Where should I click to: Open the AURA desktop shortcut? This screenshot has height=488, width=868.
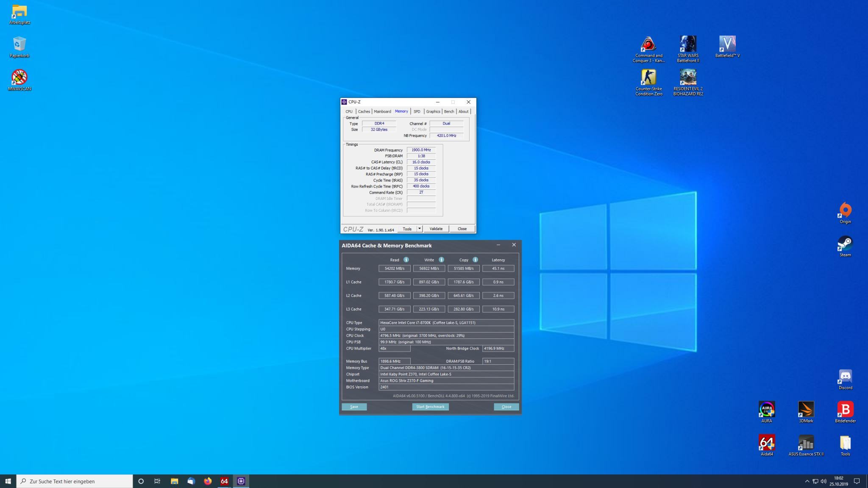tap(767, 410)
